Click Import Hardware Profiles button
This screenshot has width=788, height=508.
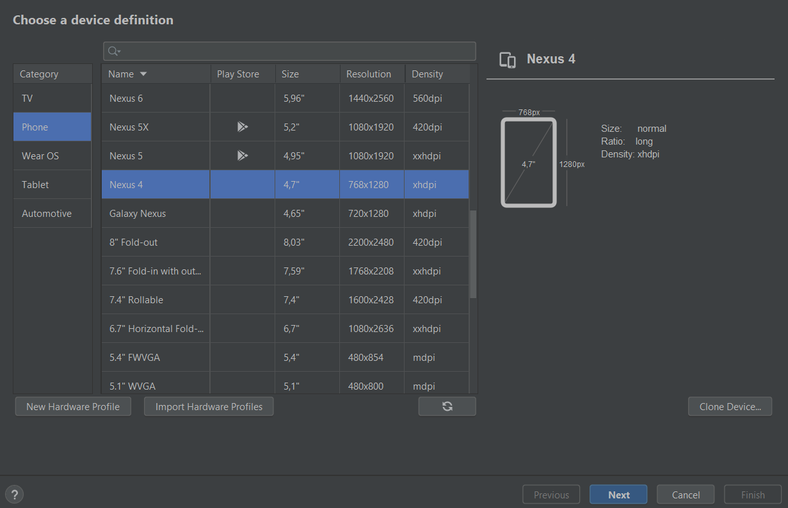209,406
